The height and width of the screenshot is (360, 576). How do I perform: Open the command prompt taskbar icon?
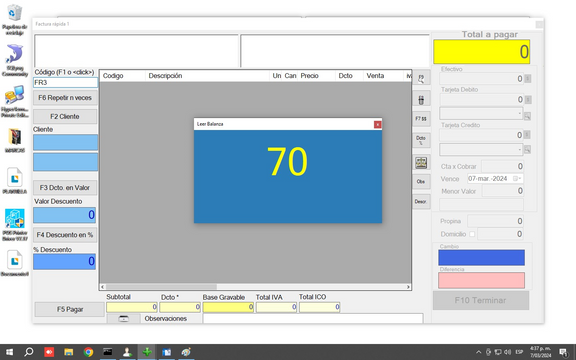[108, 352]
